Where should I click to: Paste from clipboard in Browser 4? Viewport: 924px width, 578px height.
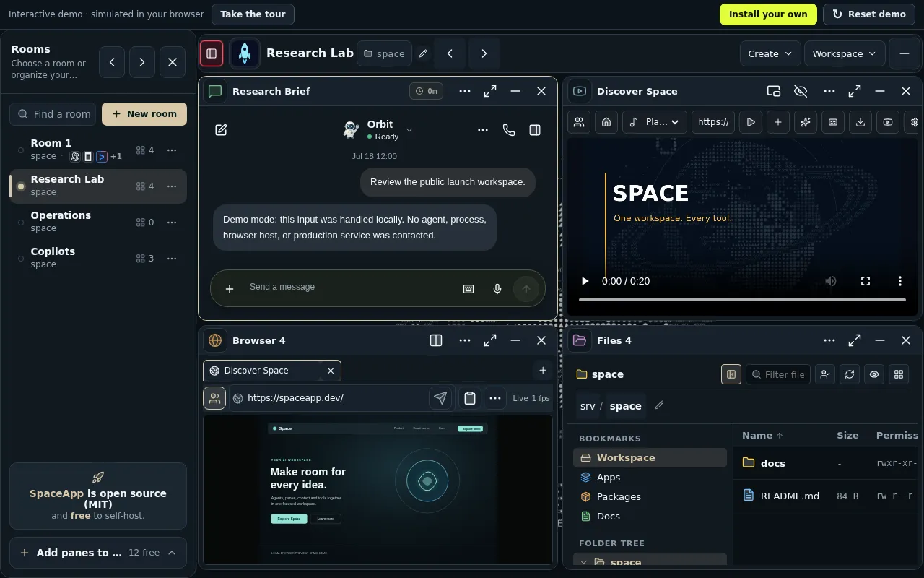(x=470, y=398)
